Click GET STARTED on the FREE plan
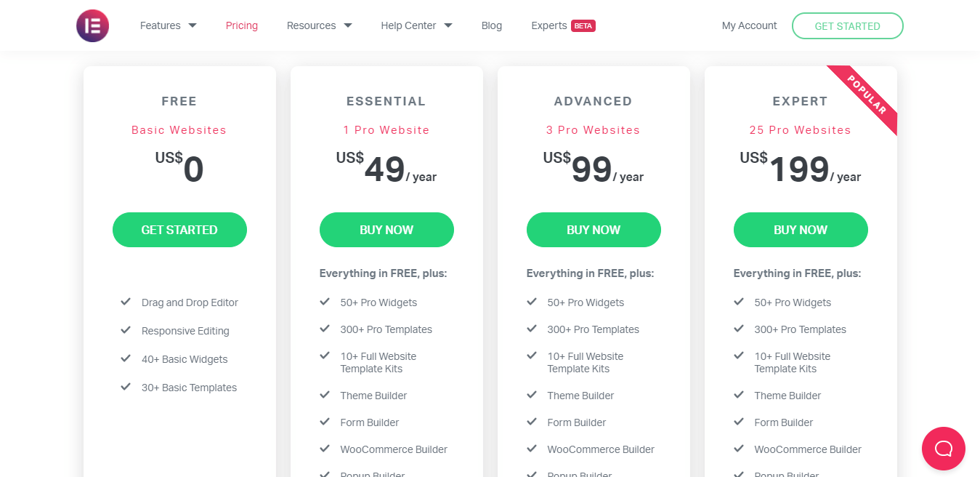The image size is (980, 477). tap(179, 229)
